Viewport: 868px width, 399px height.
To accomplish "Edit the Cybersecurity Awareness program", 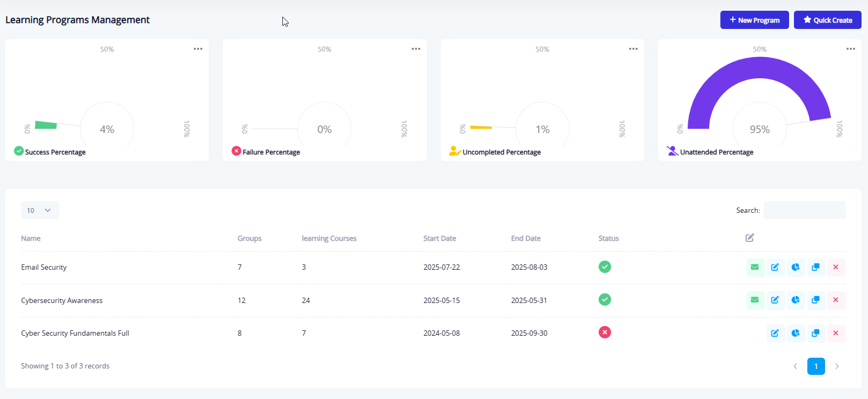I will pyautogui.click(x=775, y=300).
